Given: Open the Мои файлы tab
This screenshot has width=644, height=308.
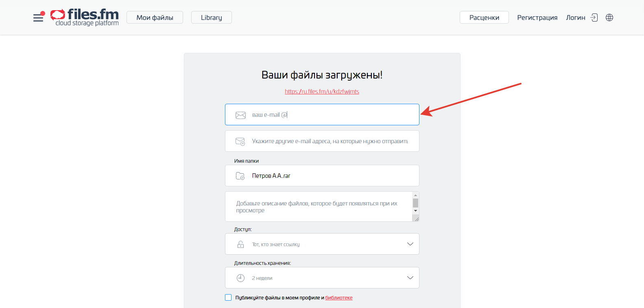Looking at the screenshot, I should coord(155,17).
